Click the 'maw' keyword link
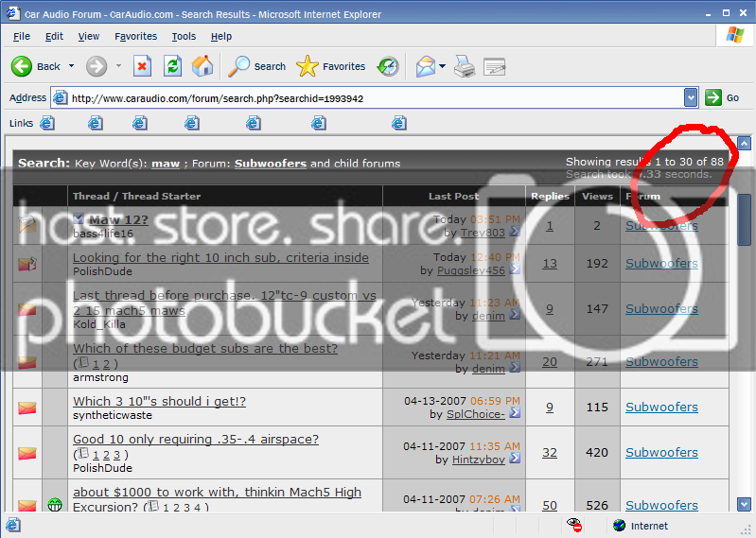 pyautogui.click(x=166, y=164)
